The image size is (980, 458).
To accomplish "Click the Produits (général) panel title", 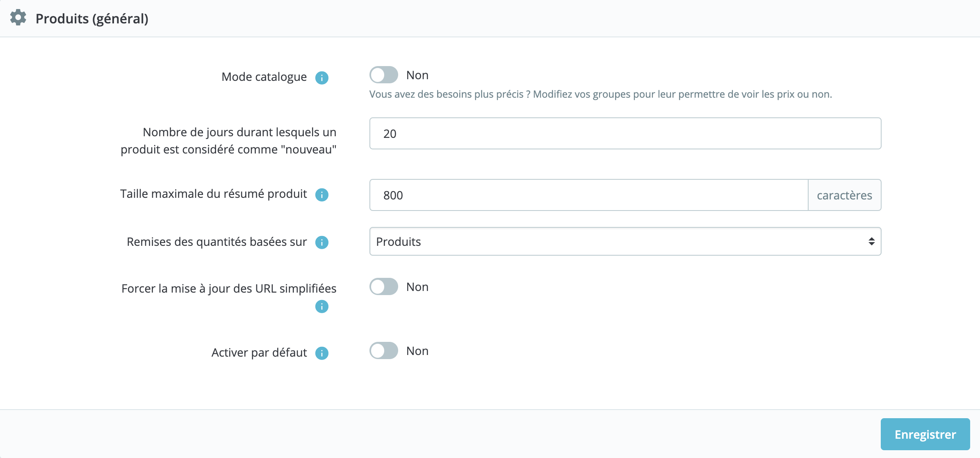I will [92, 18].
